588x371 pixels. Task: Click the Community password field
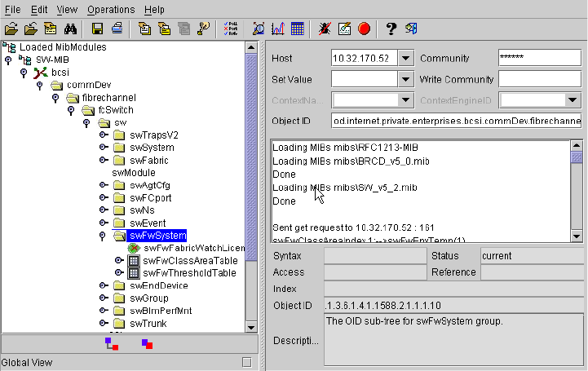[x=538, y=58]
